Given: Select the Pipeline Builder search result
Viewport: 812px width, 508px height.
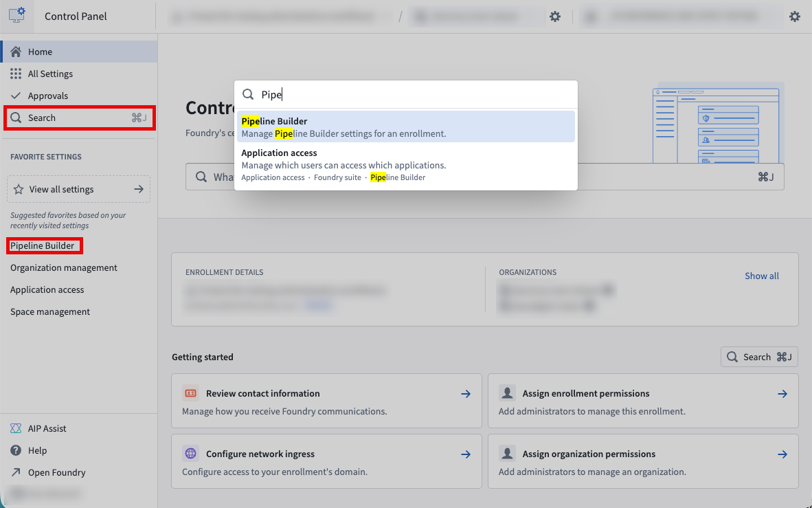Looking at the screenshot, I should point(406,126).
